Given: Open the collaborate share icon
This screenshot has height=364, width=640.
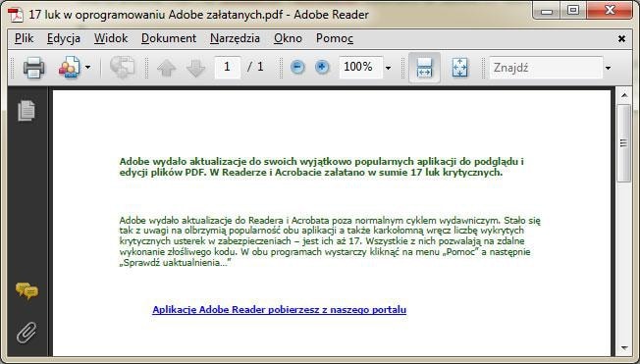Looking at the screenshot, I should (x=70, y=68).
